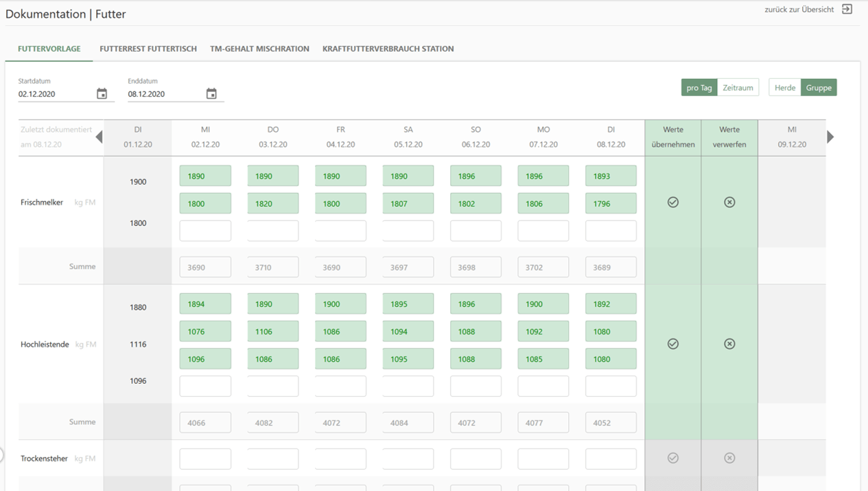Open the Enddatum calendar picker

click(211, 94)
